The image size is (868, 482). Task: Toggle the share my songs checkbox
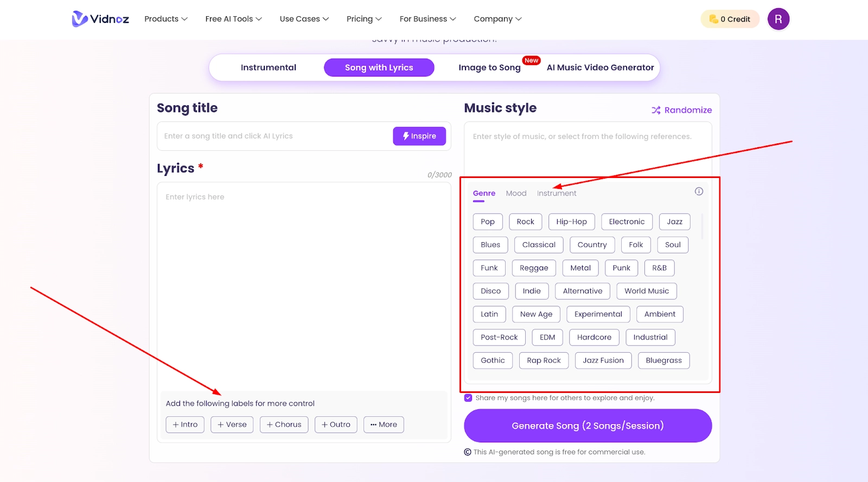point(468,398)
